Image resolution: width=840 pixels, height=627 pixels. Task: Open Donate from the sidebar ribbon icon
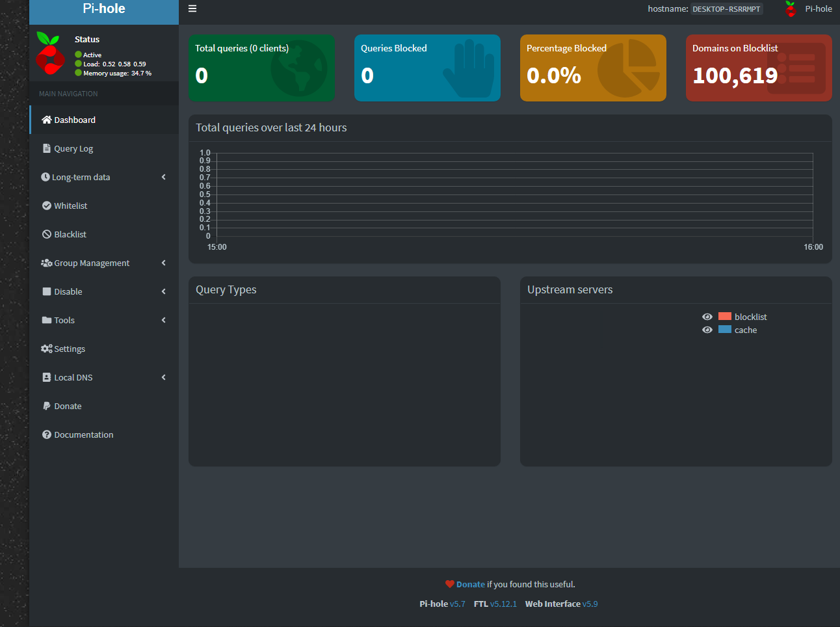[x=46, y=406]
